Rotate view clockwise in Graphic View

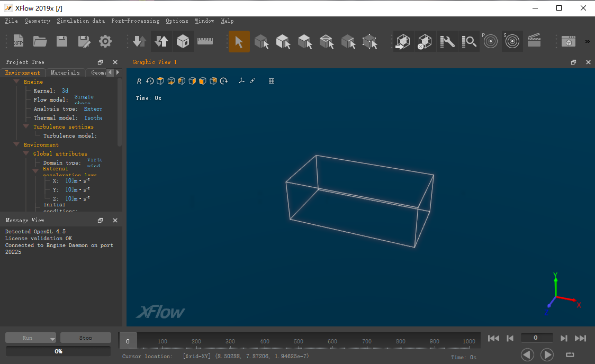224,81
